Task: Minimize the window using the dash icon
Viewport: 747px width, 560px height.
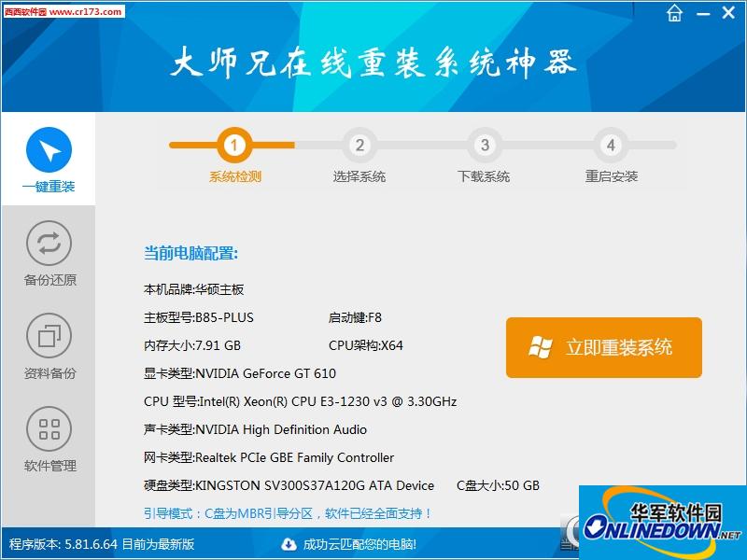Action: (703, 14)
